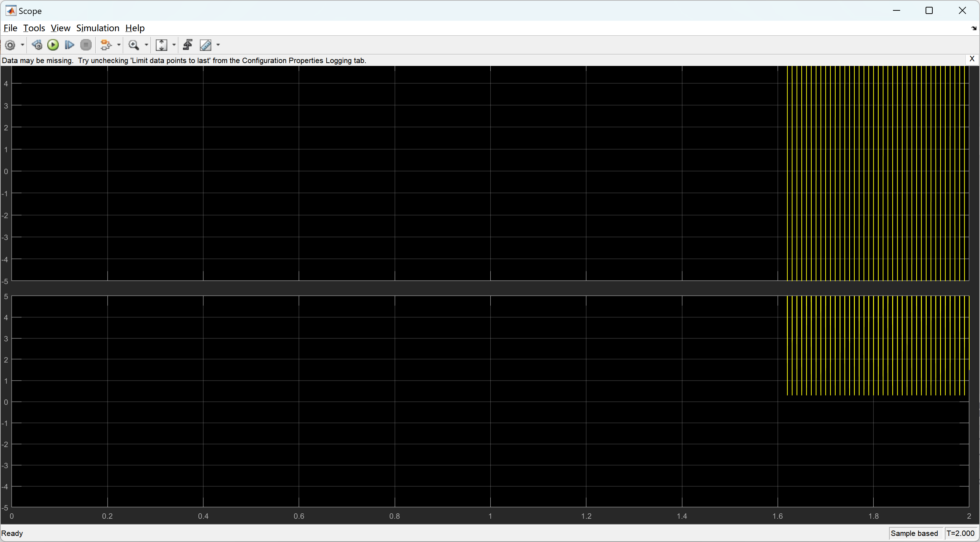This screenshot has width=980, height=542.
Task: Select the Zoom magnifier tool
Action: click(134, 45)
